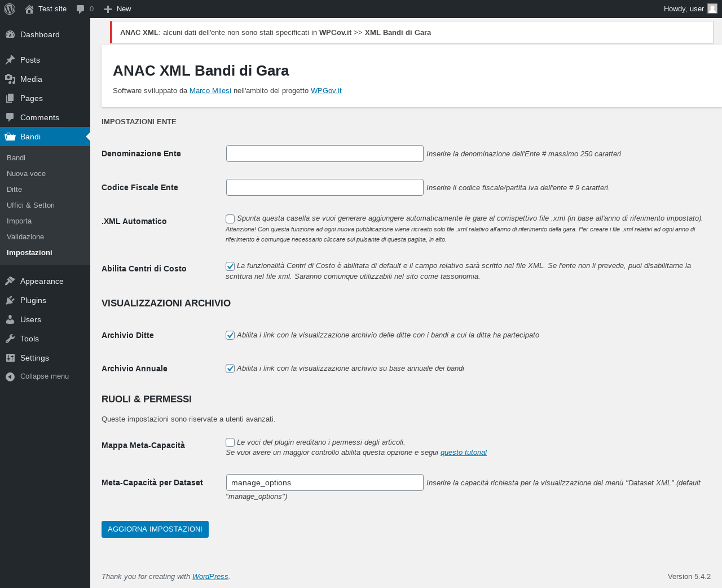This screenshot has width=722, height=588.
Task: Click Howdy, user account text
Action: (x=684, y=9)
